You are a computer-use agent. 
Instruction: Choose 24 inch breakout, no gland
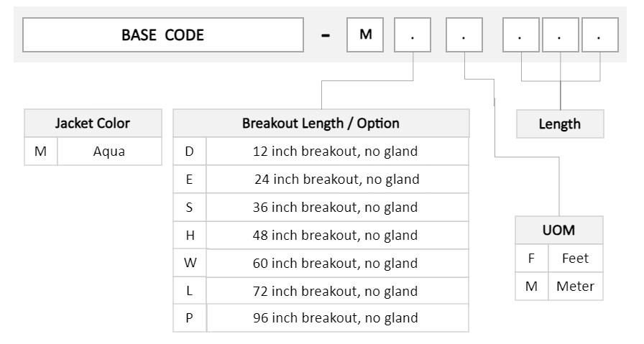(337, 180)
